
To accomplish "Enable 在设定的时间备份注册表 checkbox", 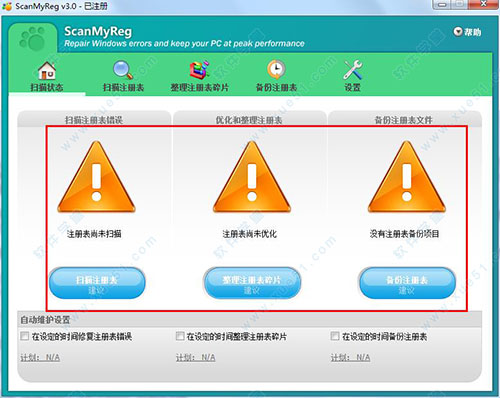I will pyautogui.click(x=335, y=336).
